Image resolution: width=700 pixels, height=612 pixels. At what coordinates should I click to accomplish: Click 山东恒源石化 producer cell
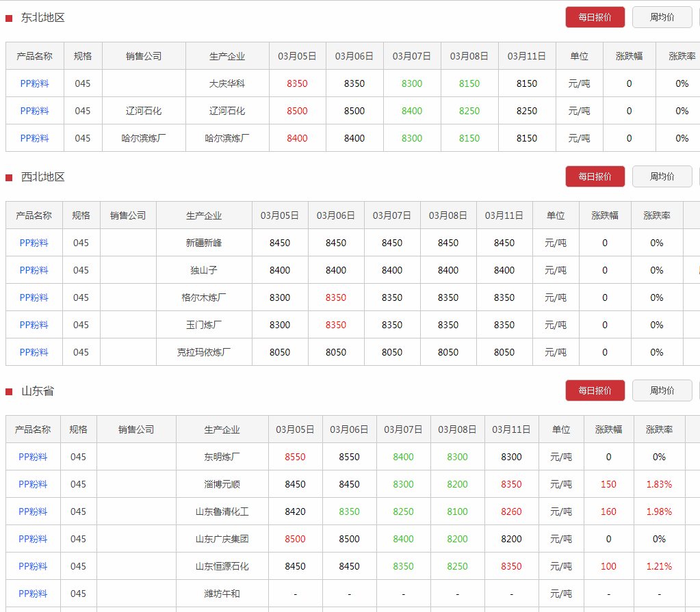coord(222,566)
